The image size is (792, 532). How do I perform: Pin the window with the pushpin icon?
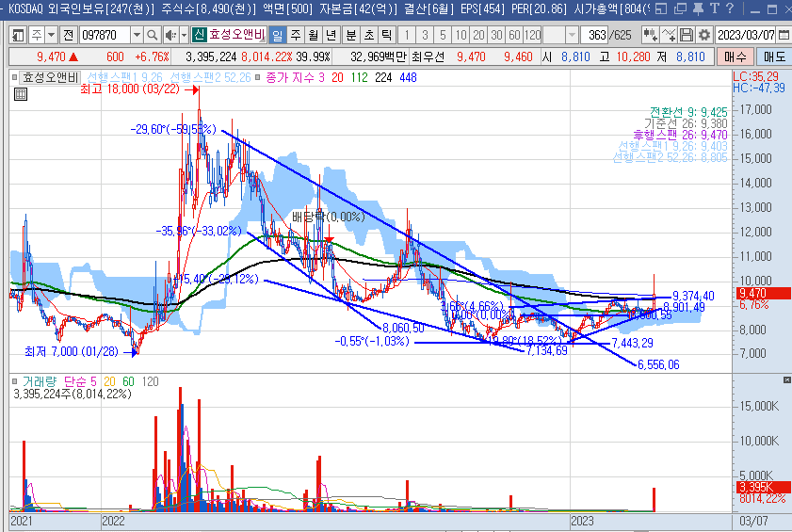[698, 8]
